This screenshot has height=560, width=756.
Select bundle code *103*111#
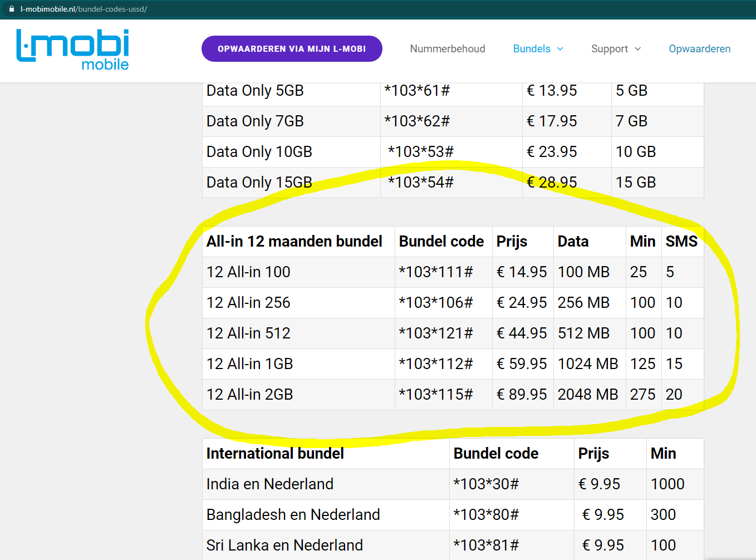coord(436,272)
